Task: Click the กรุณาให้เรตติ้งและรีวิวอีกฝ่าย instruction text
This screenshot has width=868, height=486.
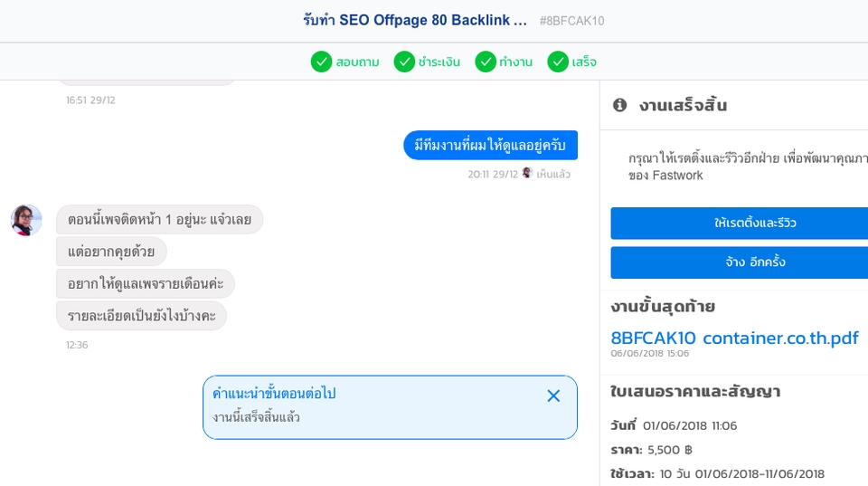Action: click(x=748, y=167)
